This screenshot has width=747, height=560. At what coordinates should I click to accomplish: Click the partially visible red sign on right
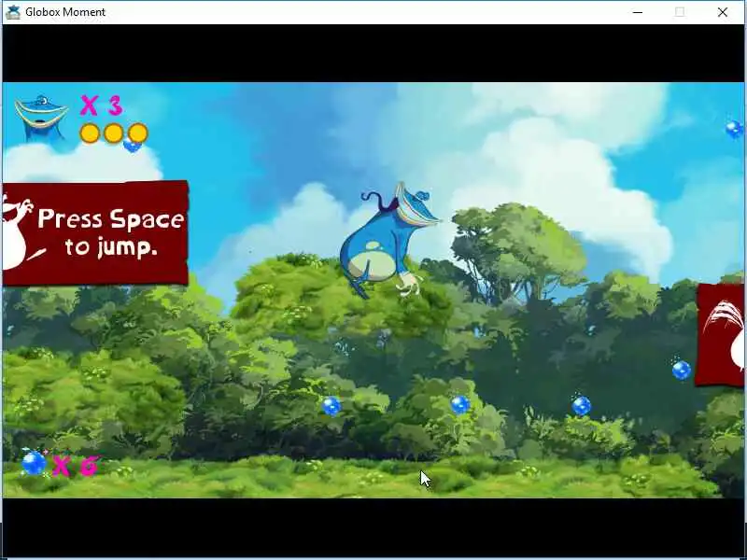720,335
